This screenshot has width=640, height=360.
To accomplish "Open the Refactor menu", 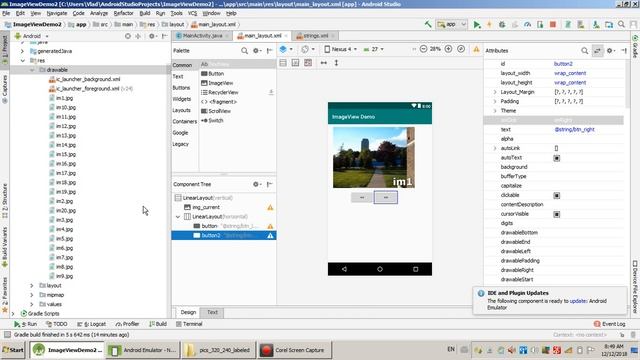I will (123, 13).
